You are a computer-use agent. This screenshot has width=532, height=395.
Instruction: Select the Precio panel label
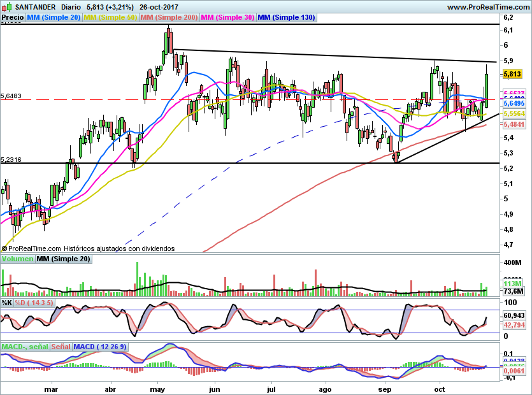pyautogui.click(x=11, y=18)
